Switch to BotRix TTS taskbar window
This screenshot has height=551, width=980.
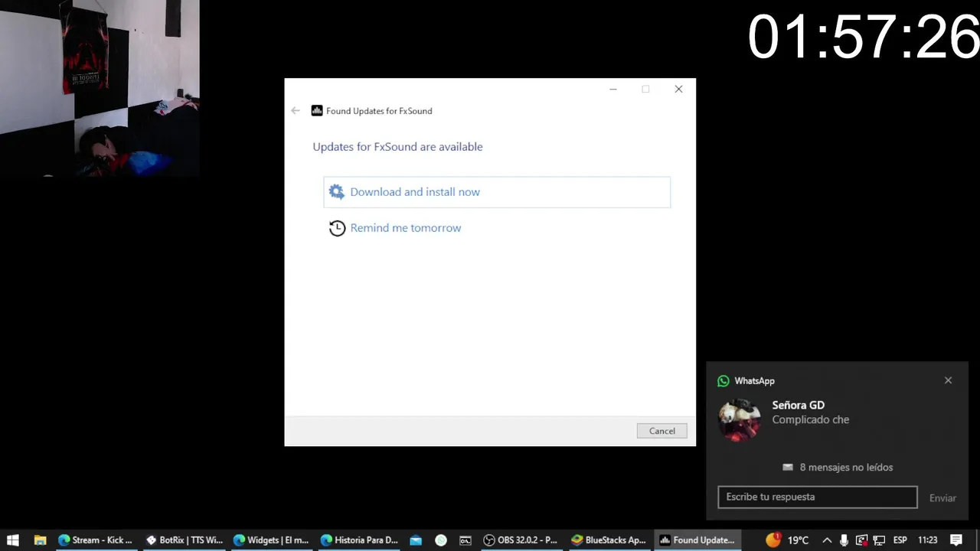point(185,540)
